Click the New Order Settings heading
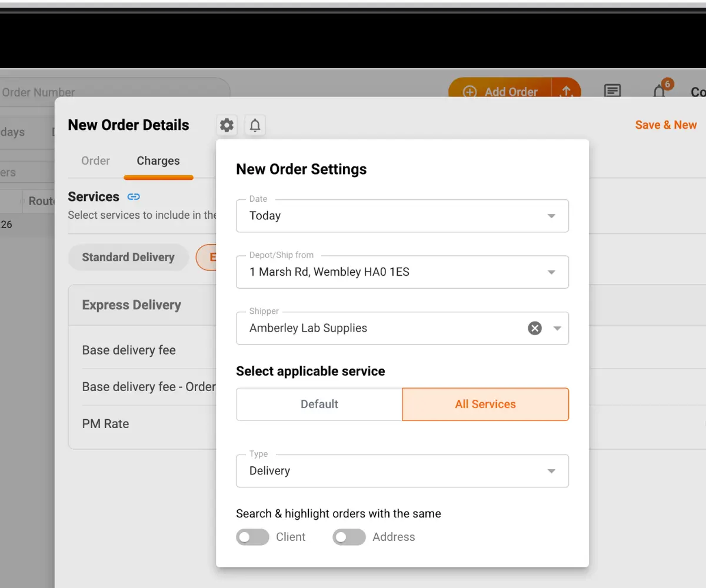Screen dimensions: 706x588 (301, 169)
